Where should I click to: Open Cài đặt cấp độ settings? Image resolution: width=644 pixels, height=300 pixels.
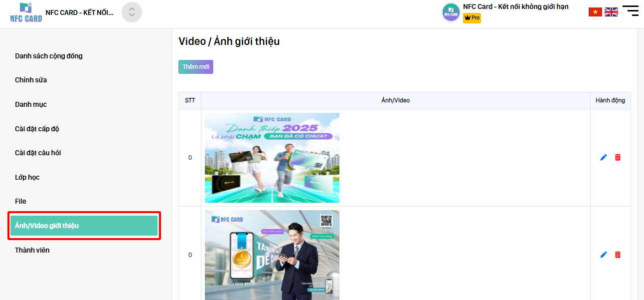[x=37, y=129]
